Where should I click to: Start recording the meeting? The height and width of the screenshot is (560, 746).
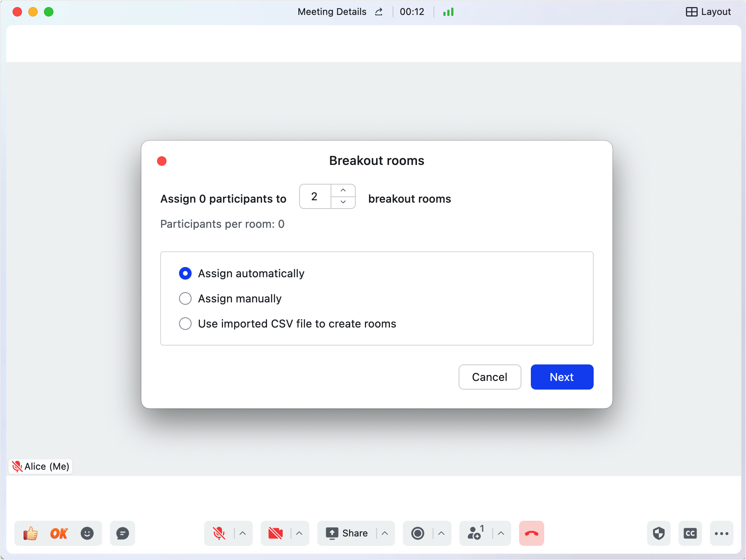click(x=418, y=533)
